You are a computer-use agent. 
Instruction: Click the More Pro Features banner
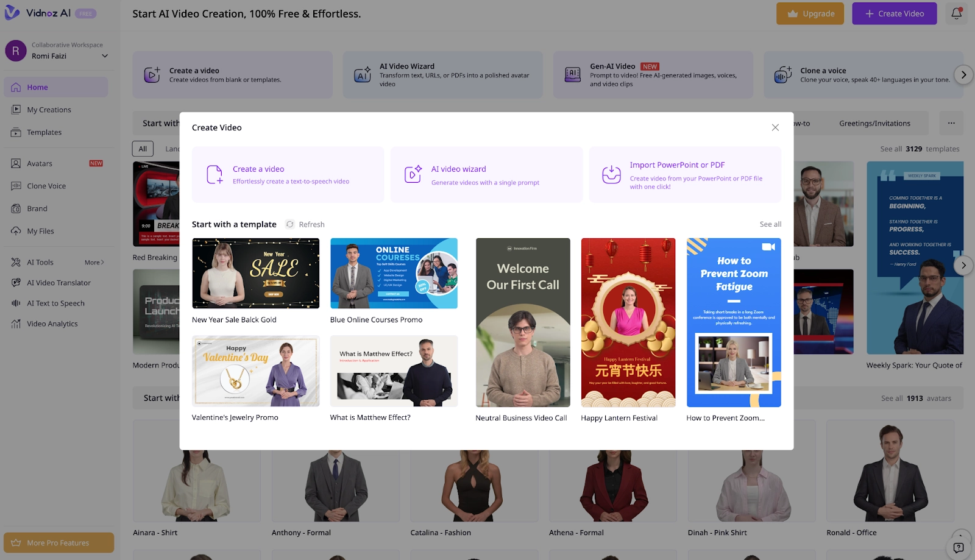click(58, 542)
